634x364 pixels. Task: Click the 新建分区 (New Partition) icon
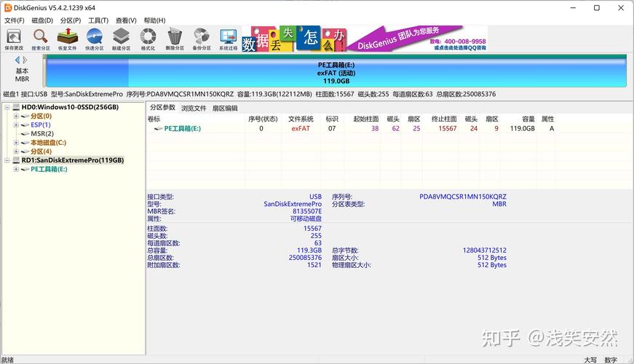[121, 39]
